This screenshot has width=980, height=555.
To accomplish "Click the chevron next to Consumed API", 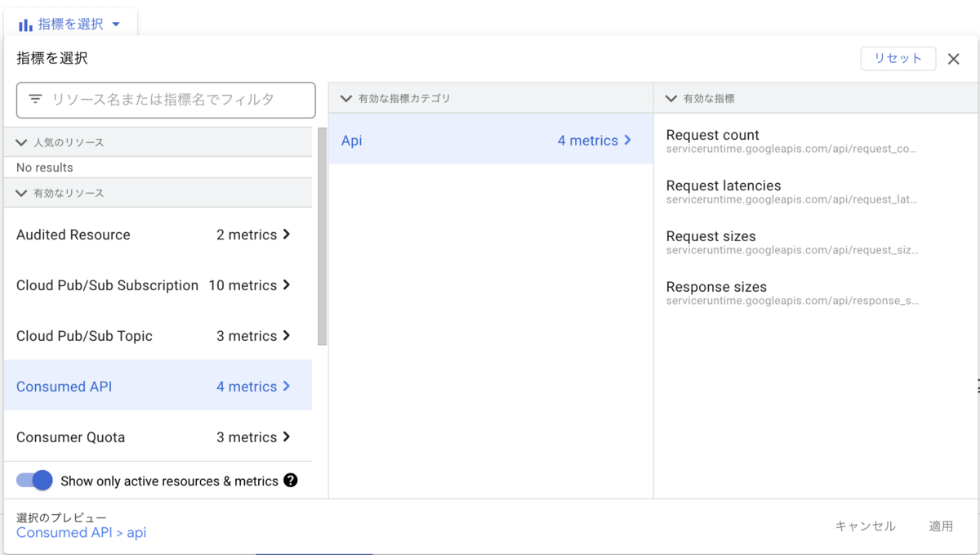I will 287,386.
